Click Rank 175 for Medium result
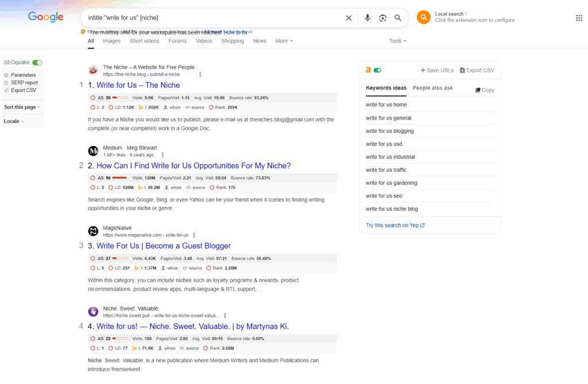This screenshot has width=588, height=384. (223, 188)
